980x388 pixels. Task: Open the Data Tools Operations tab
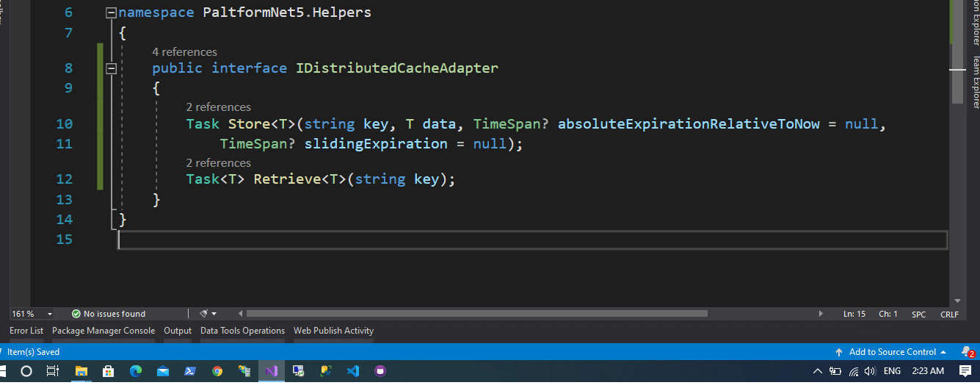242,331
